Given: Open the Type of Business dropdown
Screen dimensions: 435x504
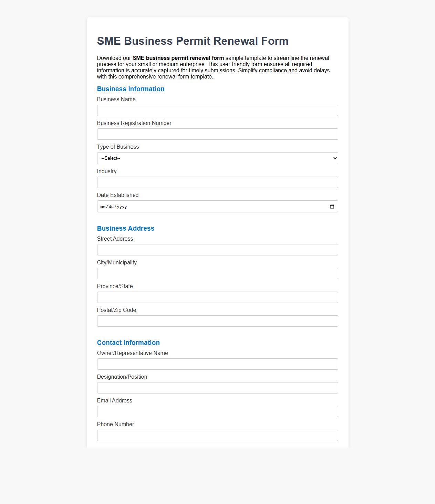Looking at the screenshot, I should [x=217, y=158].
